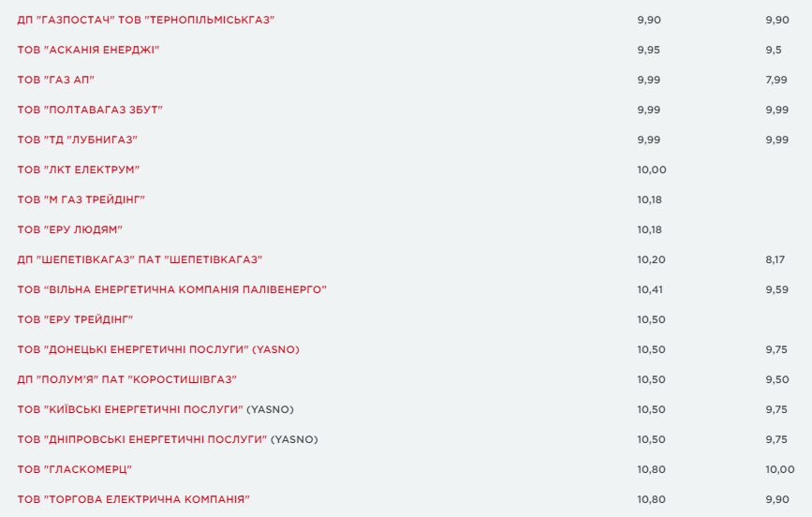Click ТОВ "ГАЗ АП" link

point(55,80)
